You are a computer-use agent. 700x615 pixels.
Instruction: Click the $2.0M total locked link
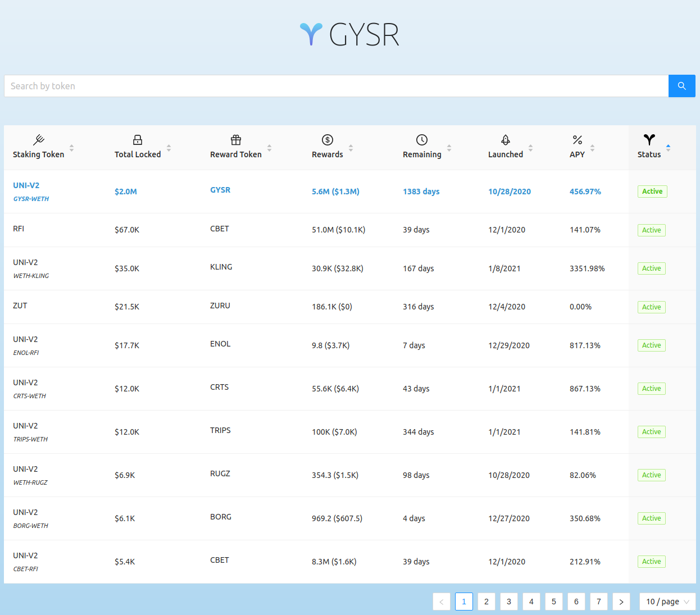[x=126, y=192]
